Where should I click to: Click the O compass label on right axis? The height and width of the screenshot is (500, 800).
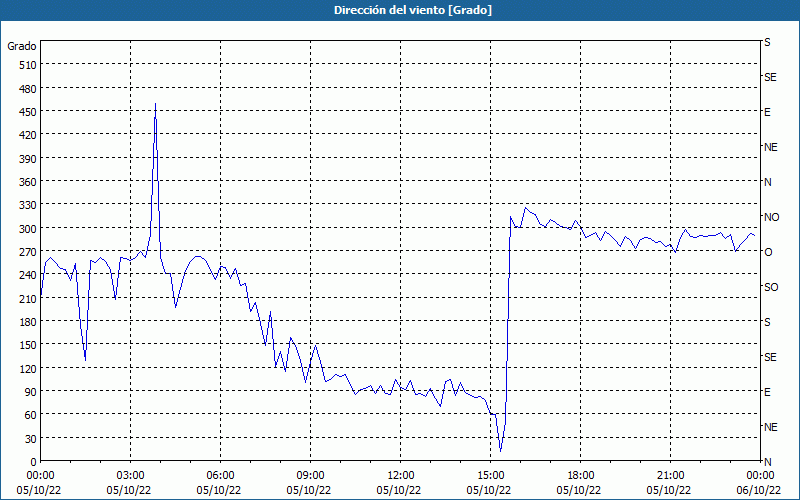click(x=768, y=252)
